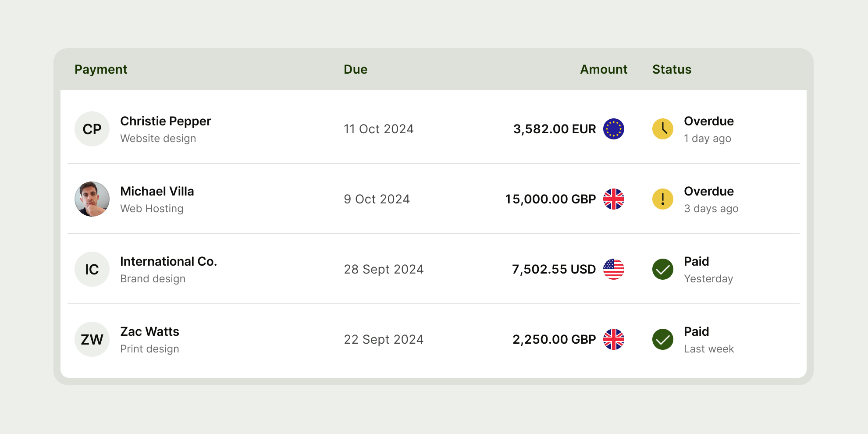Image resolution: width=868 pixels, height=434 pixels.
Task: Select the 11 Oct 2024 due date
Action: [379, 129]
